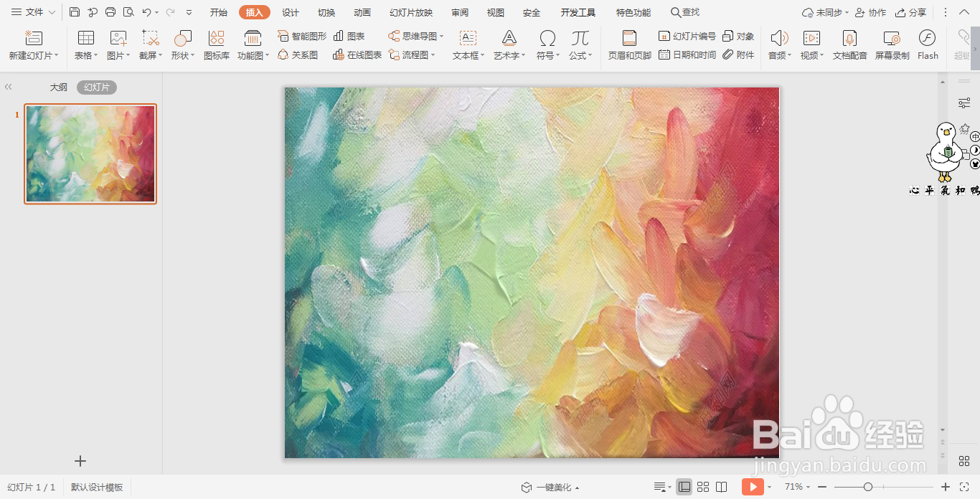Insert a Flash object
Image resolution: width=980 pixels, height=499 pixels.
pyautogui.click(x=928, y=45)
